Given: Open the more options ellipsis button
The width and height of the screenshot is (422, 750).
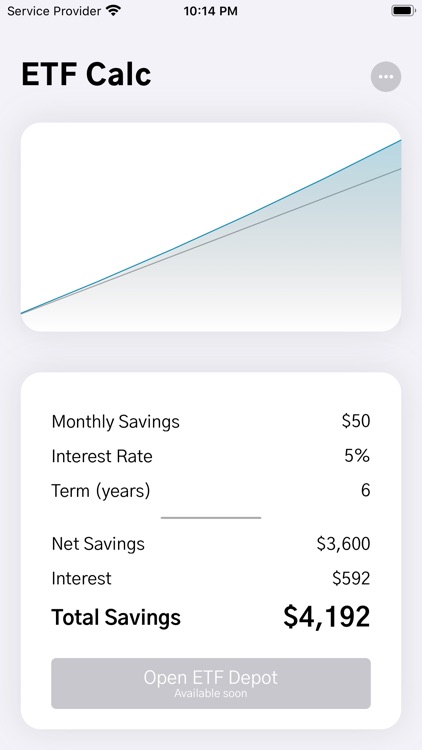Looking at the screenshot, I should [x=386, y=77].
